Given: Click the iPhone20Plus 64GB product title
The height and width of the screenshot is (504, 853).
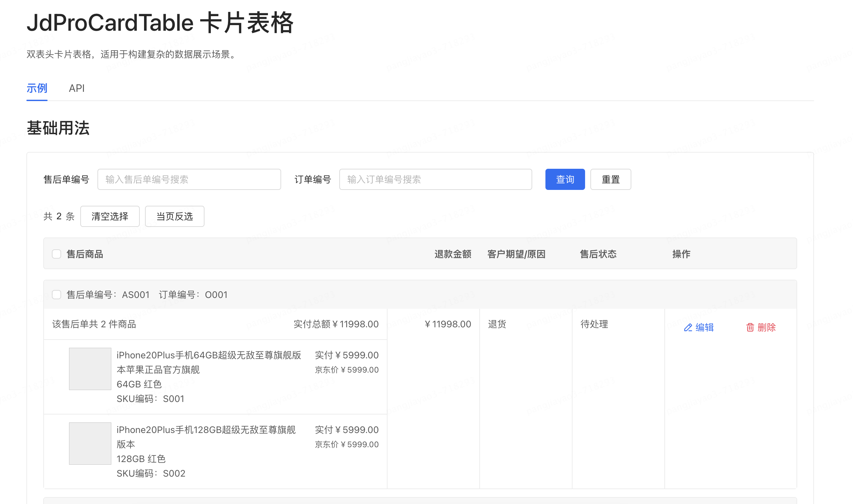Looking at the screenshot, I should click(208, 362).
